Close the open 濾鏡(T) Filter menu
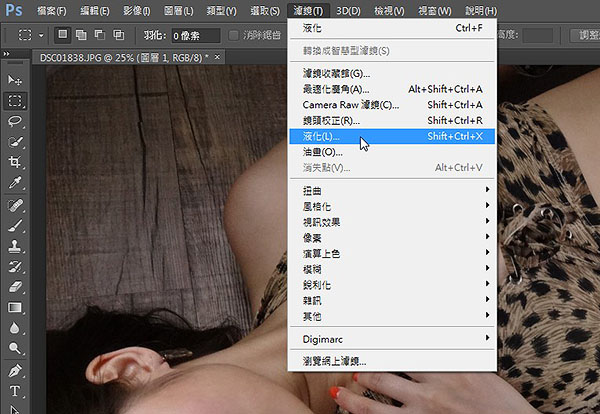 (308, 11)
